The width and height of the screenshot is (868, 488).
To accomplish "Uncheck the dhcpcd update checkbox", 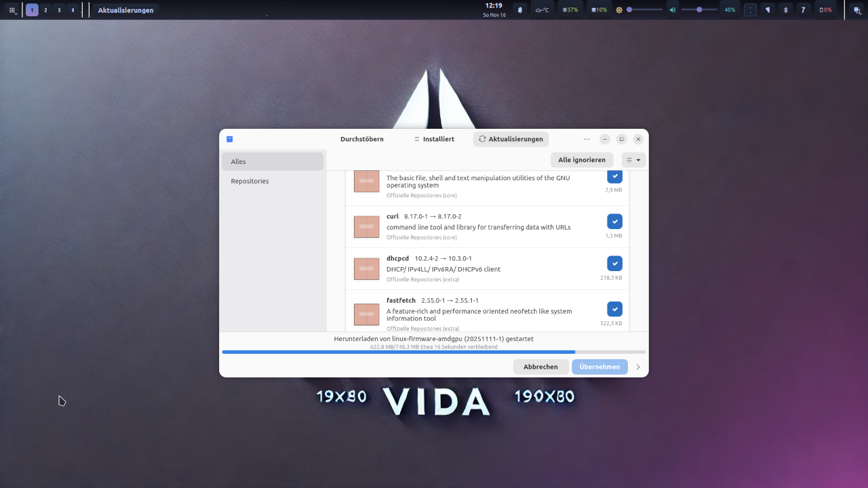I will 614,263.
